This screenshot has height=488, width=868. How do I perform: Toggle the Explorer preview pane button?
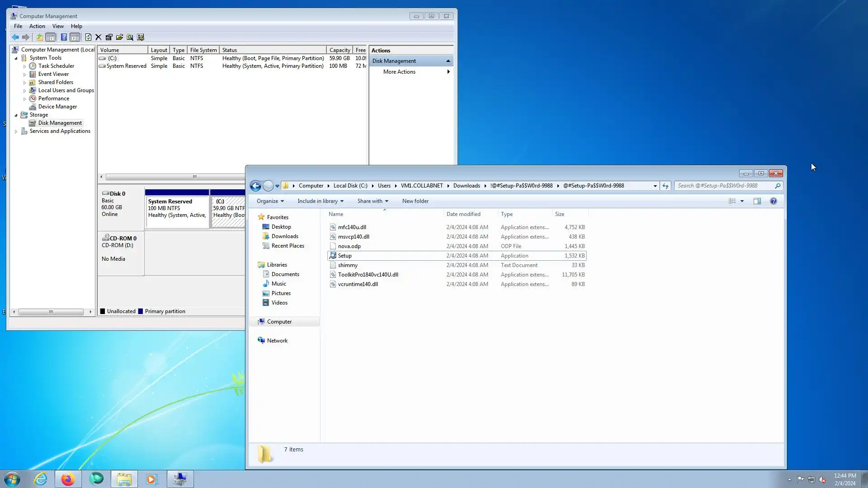(757, 201)
